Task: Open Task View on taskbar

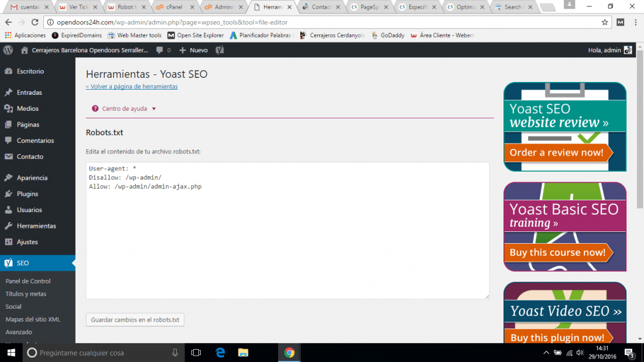Action: click(x=196, y=353)
